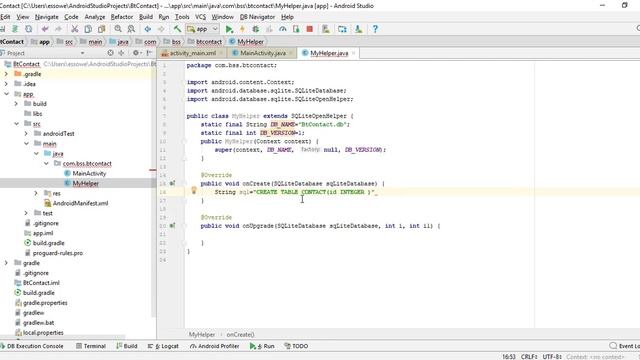Select AndroidManifest.xml in project tree
Viewport: 640px width, 360px height.
tap(80, 203)
